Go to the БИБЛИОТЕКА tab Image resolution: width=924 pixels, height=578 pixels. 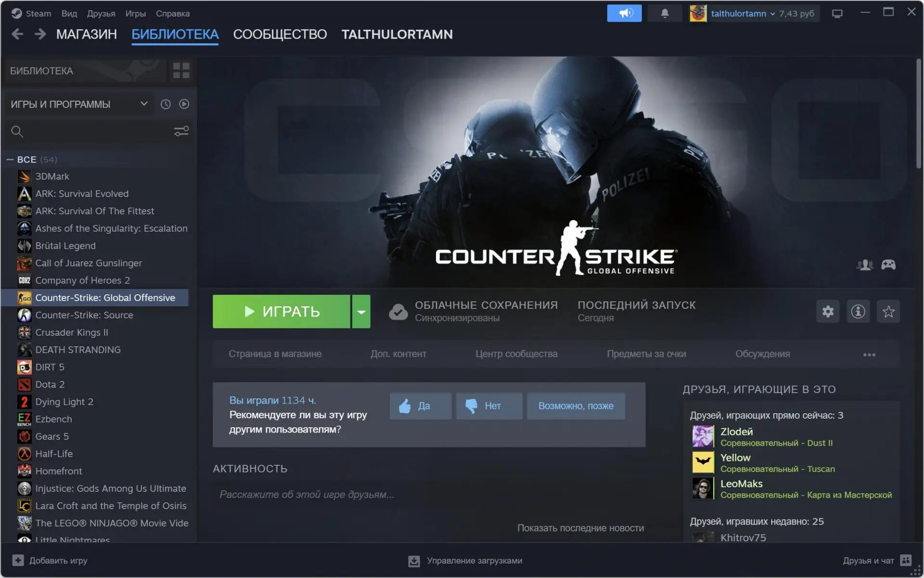[175, 34]
